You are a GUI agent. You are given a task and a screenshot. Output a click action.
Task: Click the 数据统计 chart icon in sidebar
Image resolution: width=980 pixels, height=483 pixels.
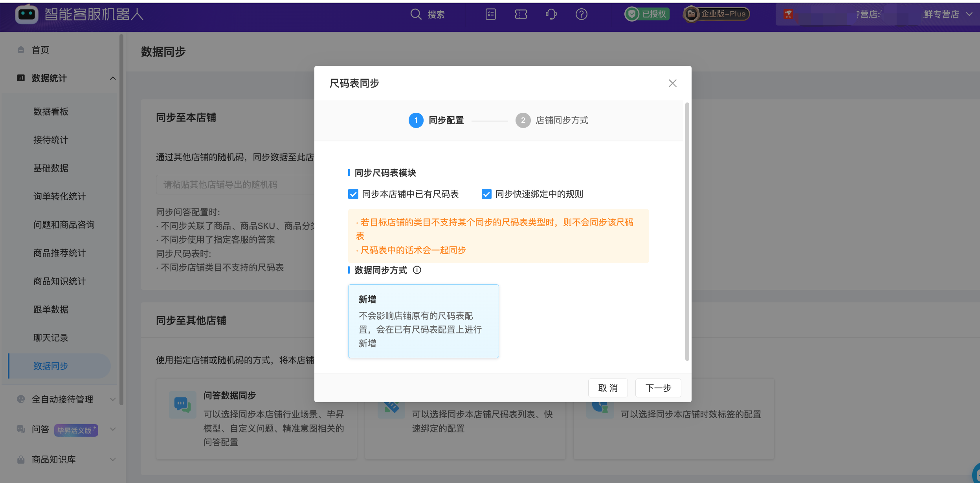pos(21,78)
